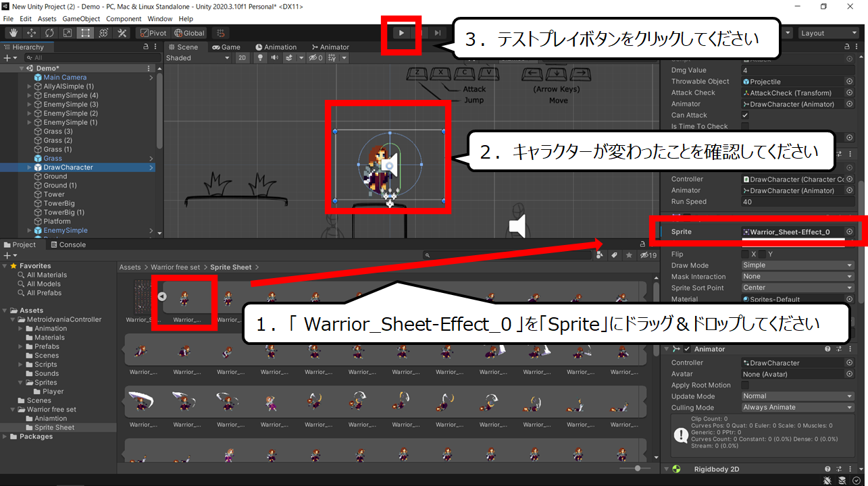Toggle the Flip Y checkbox
The height and width of the screenshot is (486, 868).
(761, 254)
